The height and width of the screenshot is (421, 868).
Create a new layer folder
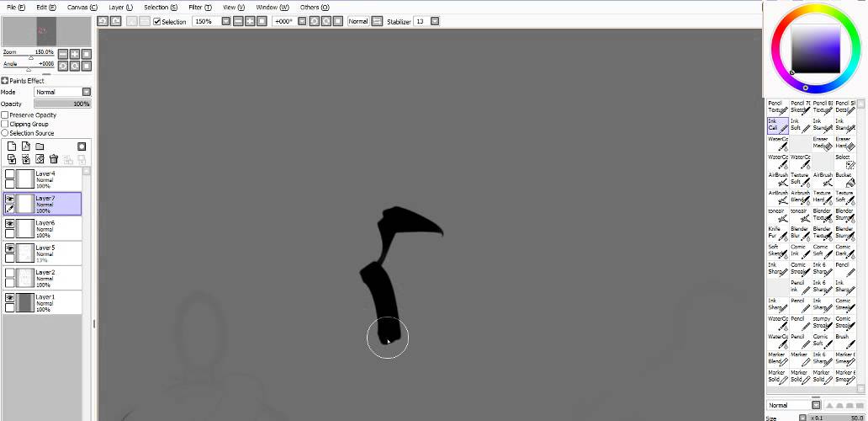click(40, 147)
